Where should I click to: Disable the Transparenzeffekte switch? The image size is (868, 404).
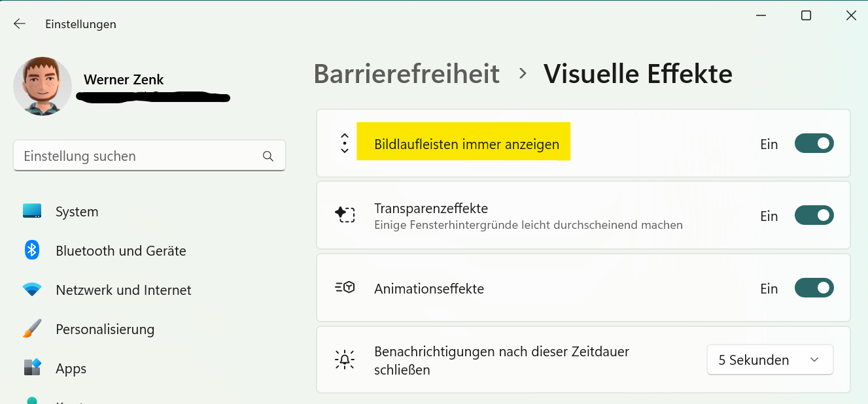pos(814,216)
